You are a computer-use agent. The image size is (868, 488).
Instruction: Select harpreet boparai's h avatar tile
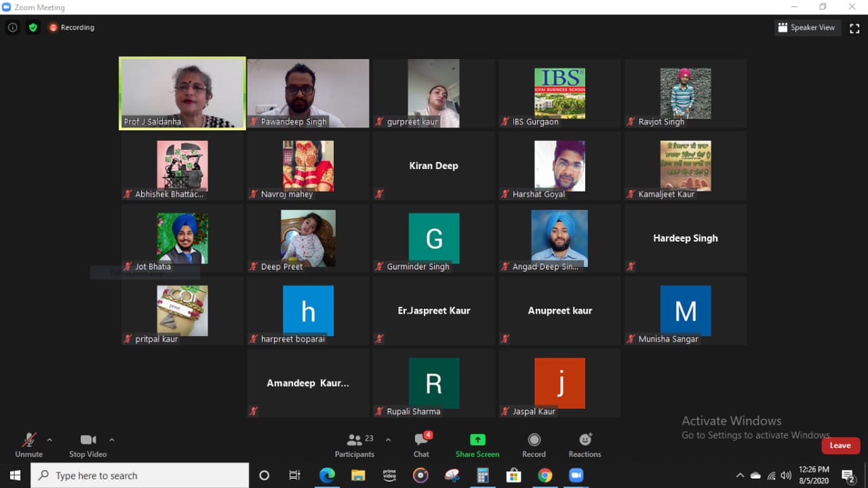click(x=308, y=311)
